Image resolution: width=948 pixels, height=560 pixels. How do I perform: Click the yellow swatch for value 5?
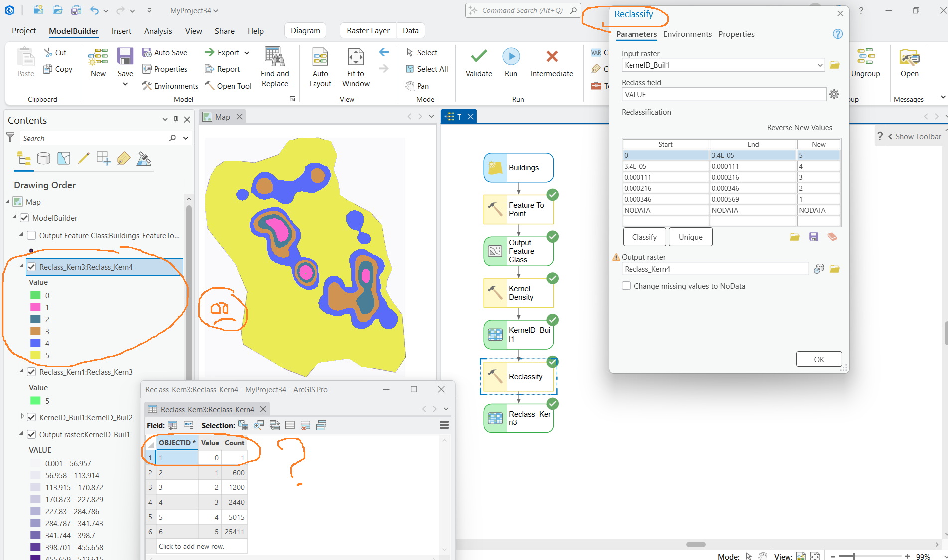point(35,355)
